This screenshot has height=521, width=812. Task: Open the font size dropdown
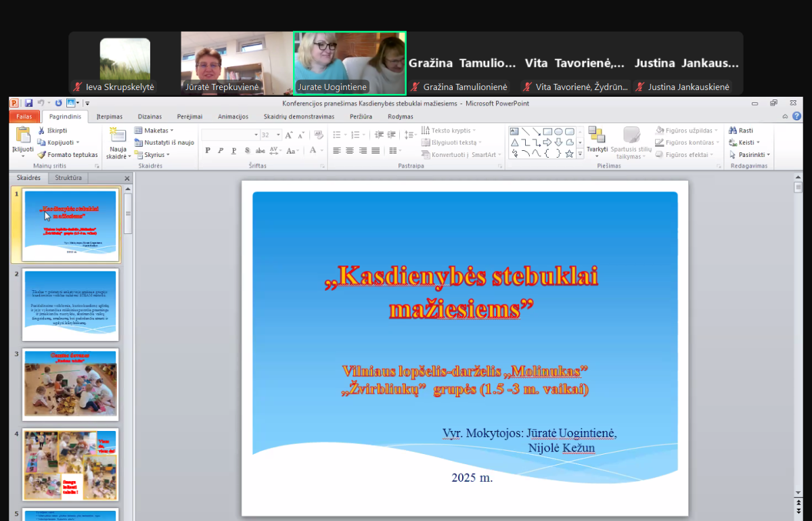point(277,135)
